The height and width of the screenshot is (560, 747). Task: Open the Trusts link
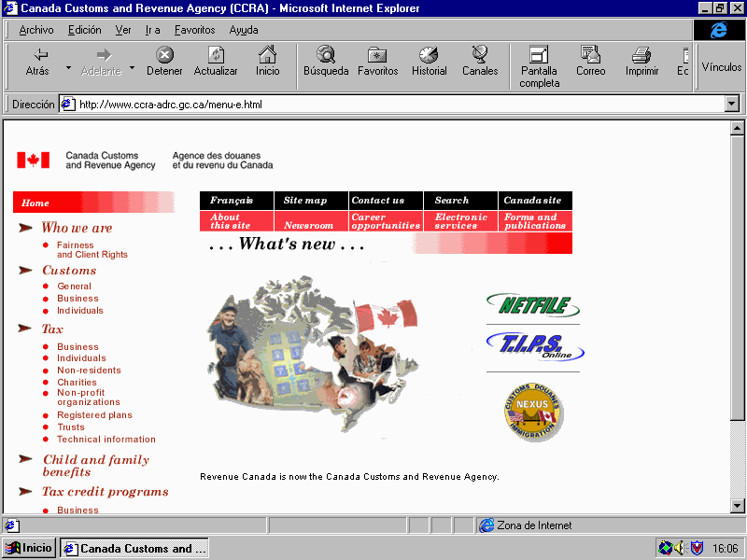click(x=71, y=427)
